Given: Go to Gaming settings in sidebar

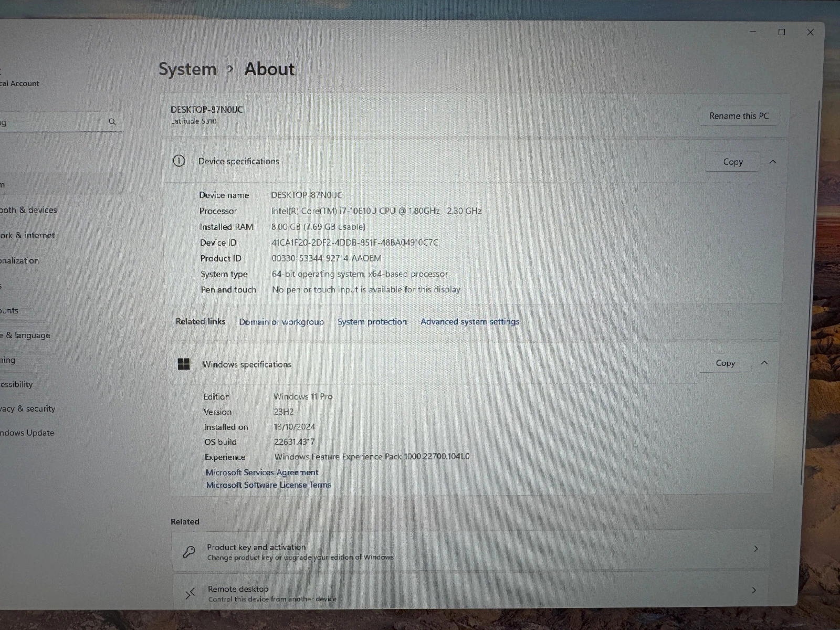Looking at the screenshot, I should (x=8, y=360).
